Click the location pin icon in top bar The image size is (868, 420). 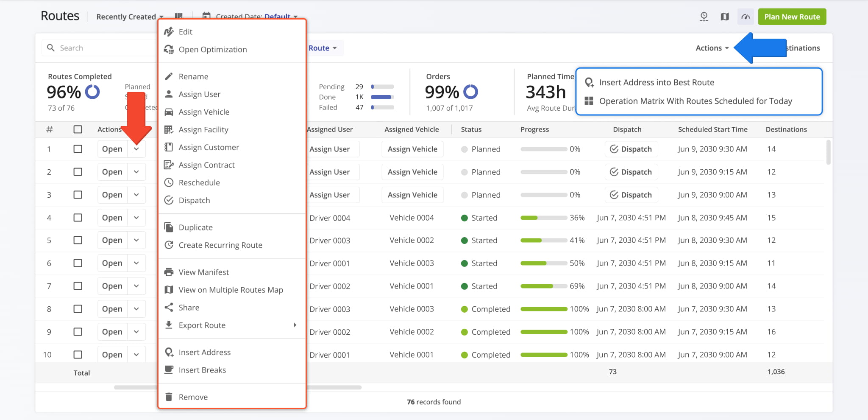(704, 17)
